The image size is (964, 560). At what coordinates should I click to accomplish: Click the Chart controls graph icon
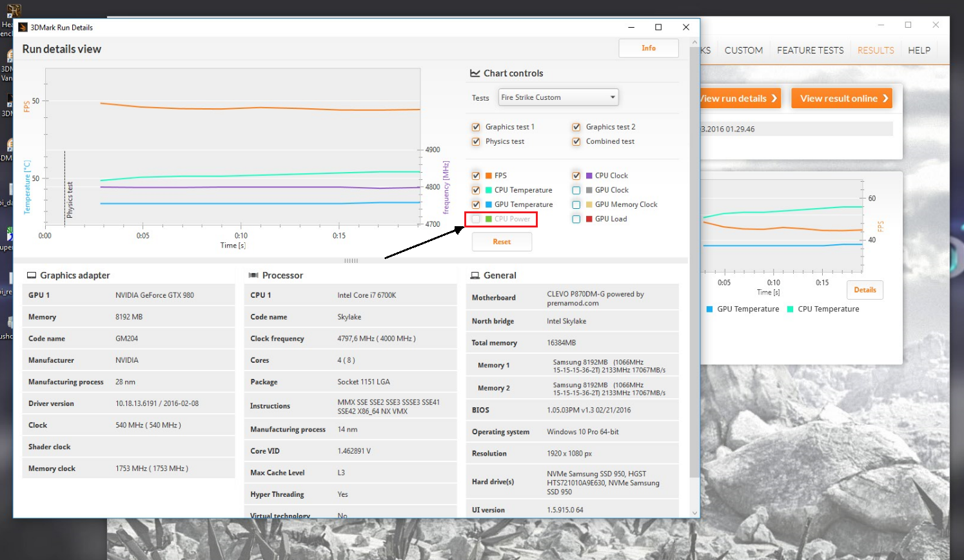tap(475, 73)
